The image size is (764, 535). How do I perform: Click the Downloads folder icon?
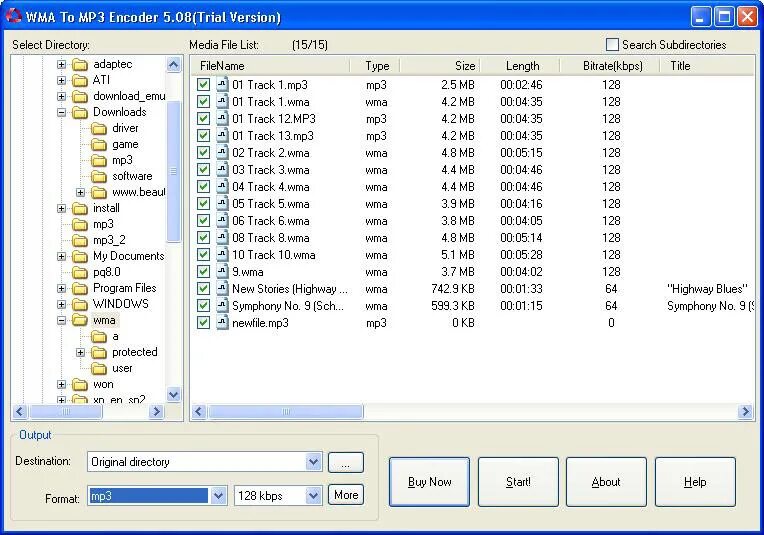pos(80,112)
